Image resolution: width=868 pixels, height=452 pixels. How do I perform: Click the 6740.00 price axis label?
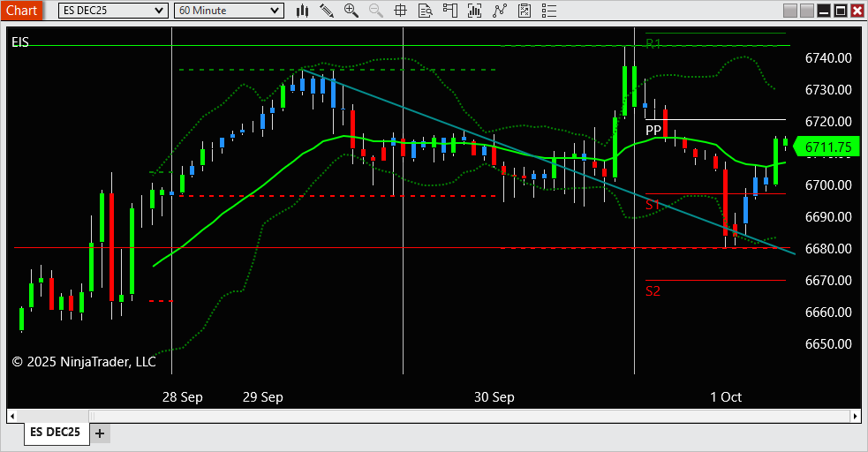tap(828, 58)
